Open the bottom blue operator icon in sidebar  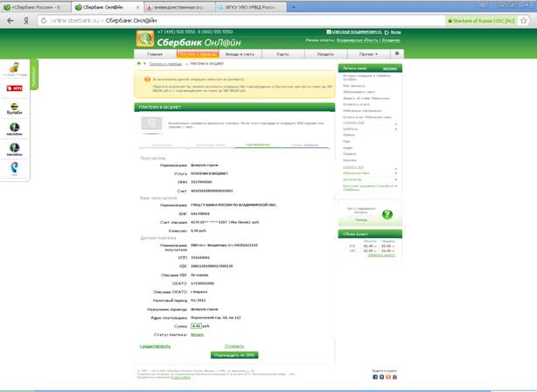point(15,167)
